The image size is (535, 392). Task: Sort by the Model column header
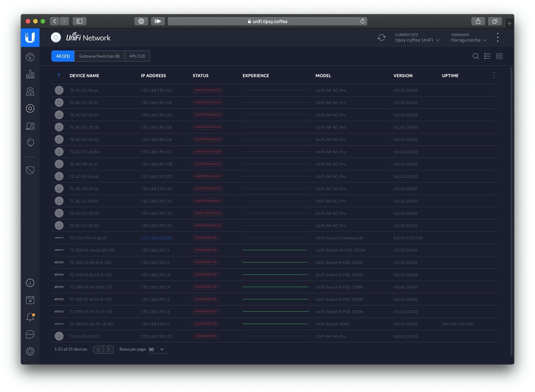[x=323, y=76]
